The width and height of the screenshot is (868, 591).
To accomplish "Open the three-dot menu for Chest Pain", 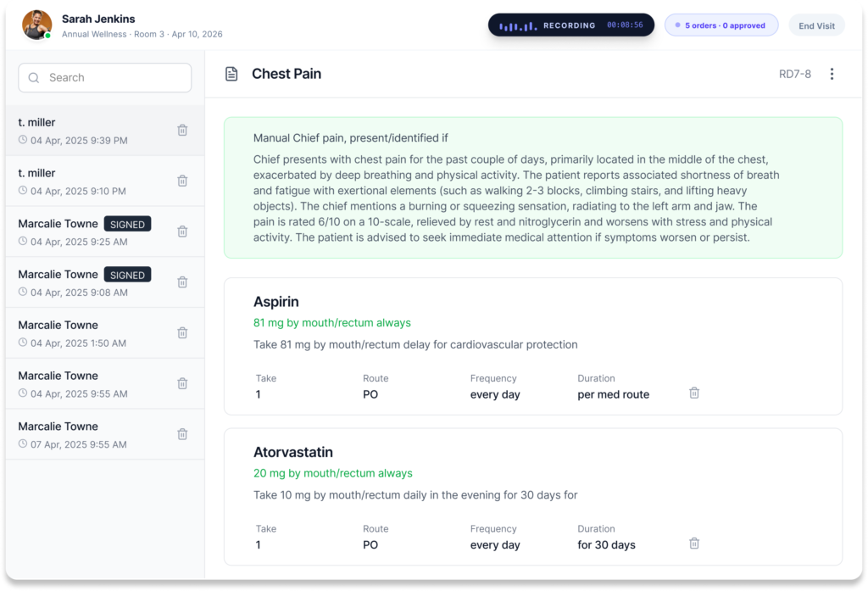I will 832,75.
